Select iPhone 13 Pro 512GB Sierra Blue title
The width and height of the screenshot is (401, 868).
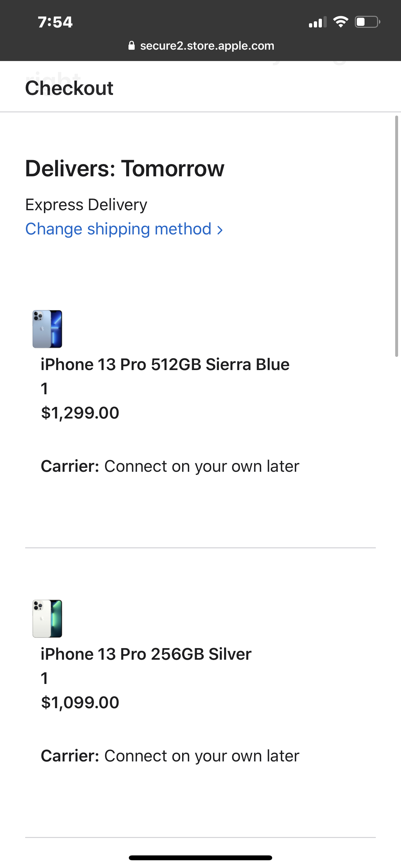pos(165,365)
